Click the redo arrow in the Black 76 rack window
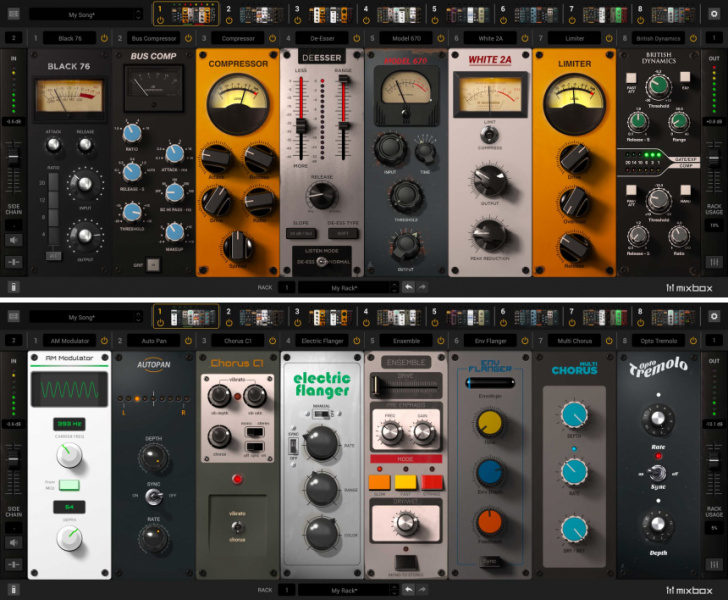728x600 pixels. 422,287
